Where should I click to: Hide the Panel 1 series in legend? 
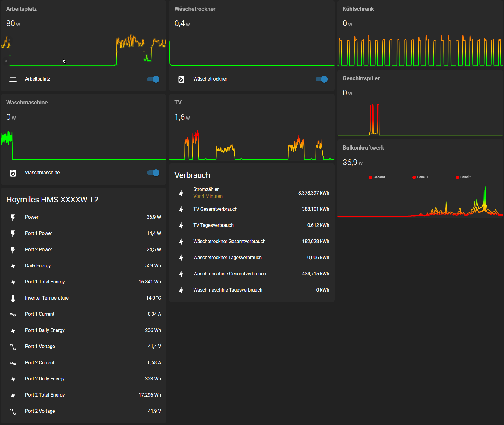[420, 177]
